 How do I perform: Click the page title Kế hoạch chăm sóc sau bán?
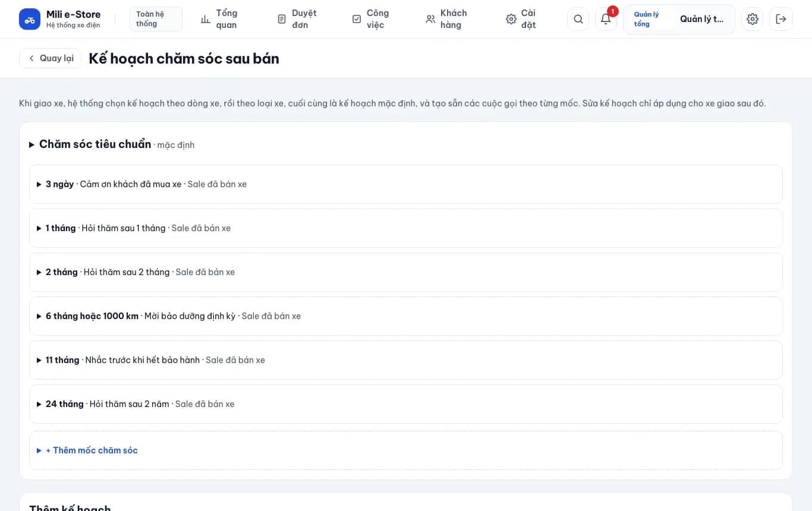point(184,58)
